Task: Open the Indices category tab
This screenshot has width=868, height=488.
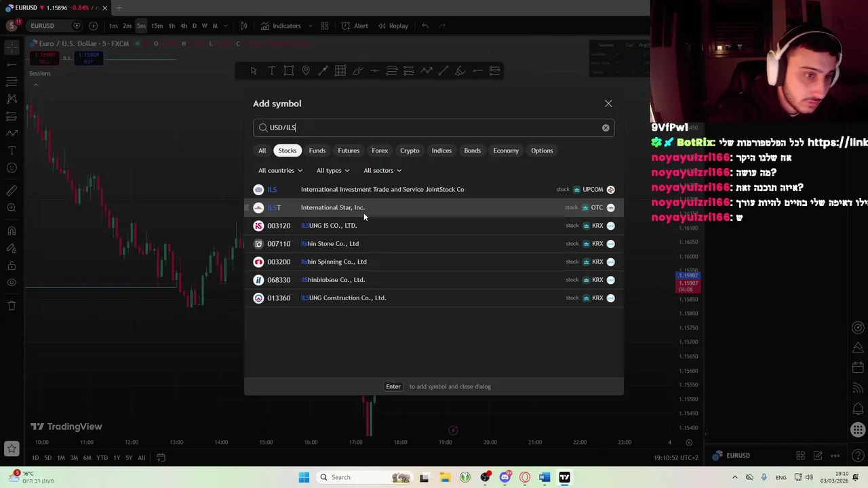Action: pyautogui.click(x=441, y=150)
